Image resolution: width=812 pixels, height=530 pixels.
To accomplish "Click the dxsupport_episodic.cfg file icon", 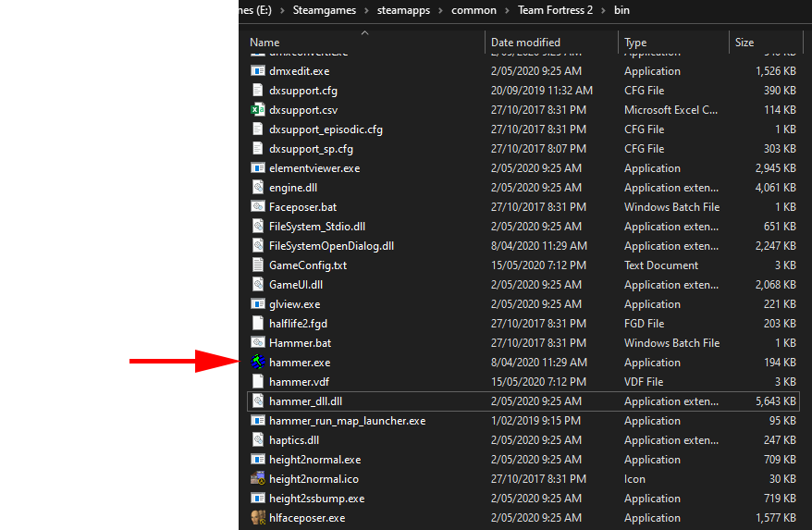I will coord(258,129).
